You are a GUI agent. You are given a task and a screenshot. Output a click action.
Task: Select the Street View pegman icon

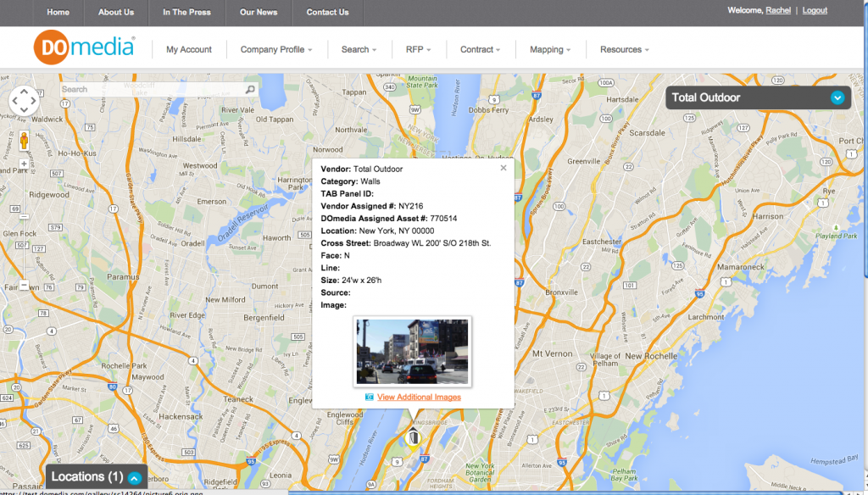[x=24, y=140]
